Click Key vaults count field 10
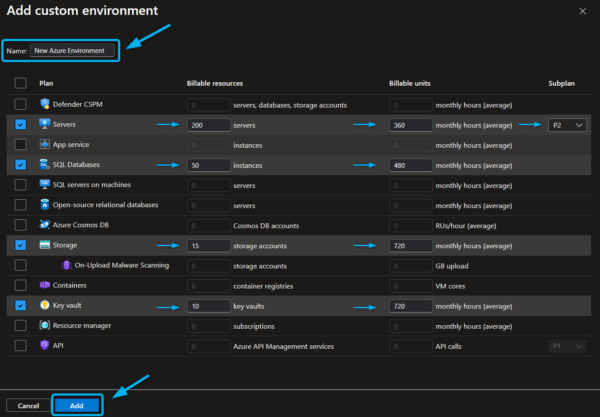The height and width of the screenshot is (417, 600). pyautogui.click(x=209, y=306)
